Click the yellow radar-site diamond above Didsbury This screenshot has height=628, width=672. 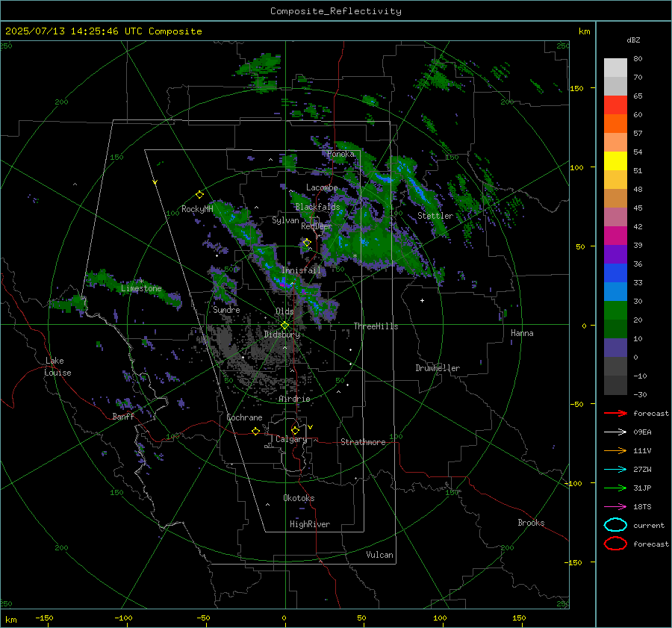pyautogui.click(x=284, y=326)
